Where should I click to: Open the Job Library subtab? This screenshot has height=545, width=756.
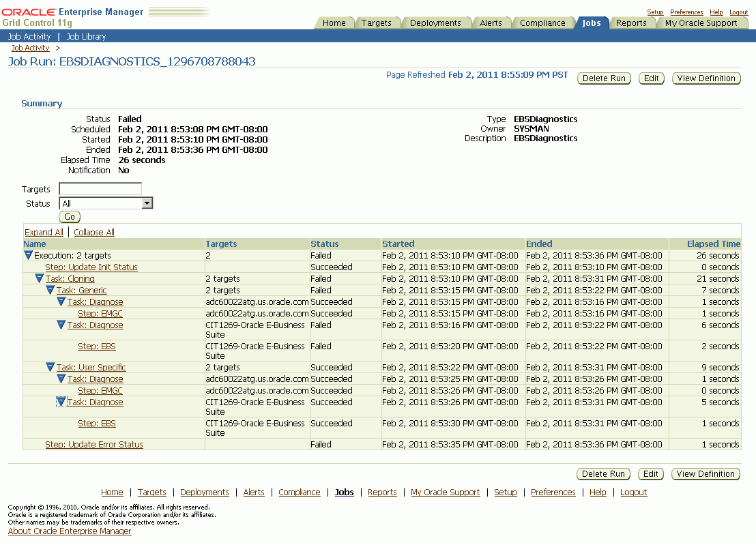point(86,37)
